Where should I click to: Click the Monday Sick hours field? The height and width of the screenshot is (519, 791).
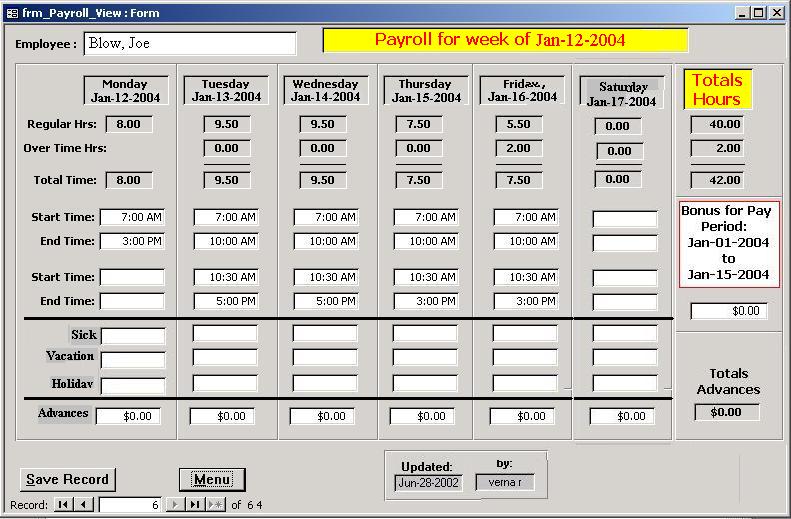point(132,335)
